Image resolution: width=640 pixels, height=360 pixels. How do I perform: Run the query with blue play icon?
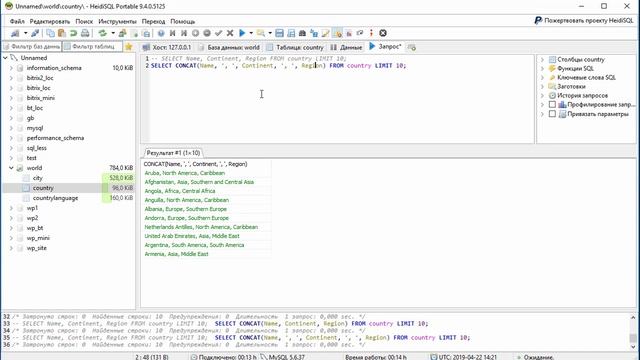[x=242, y=33]
